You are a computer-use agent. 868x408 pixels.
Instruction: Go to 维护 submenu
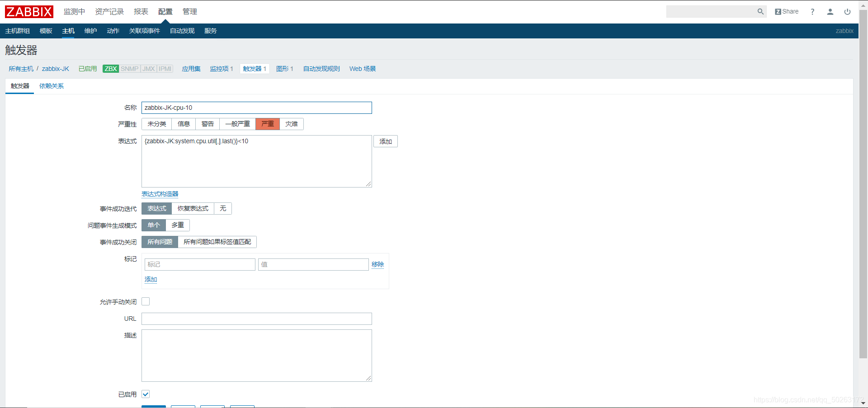(90, 31)
